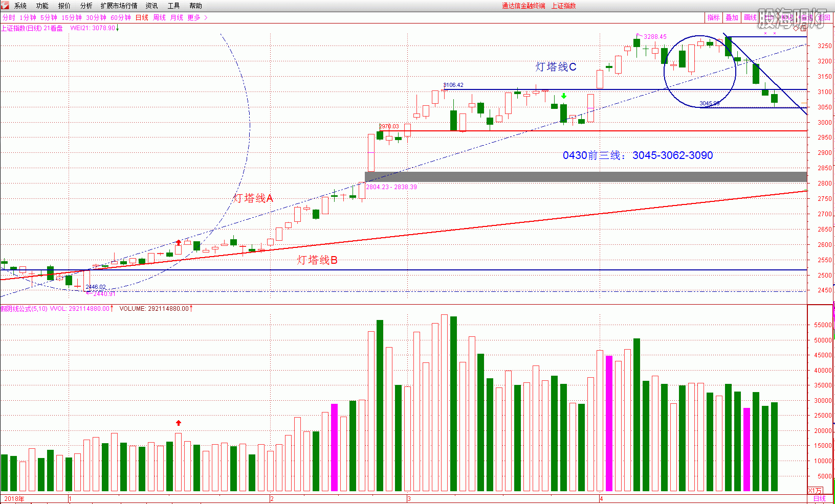
Task: Click the red up-arrow marker in volume pane
Action: pyautogui.click(x=178, y=423)
